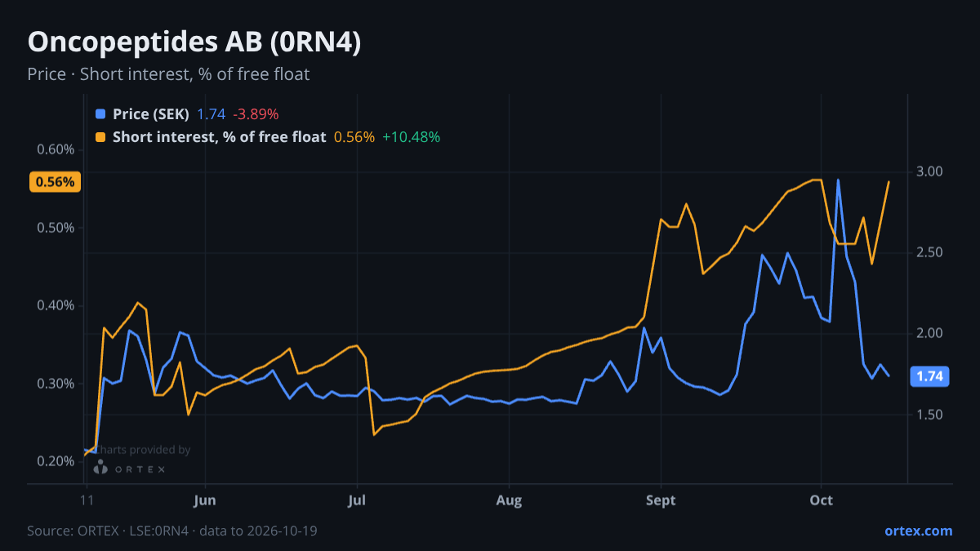Click the chart title 'Oncopeptides AB (0RN4)'
The image size is (980, 551).
tap(194, 42)
